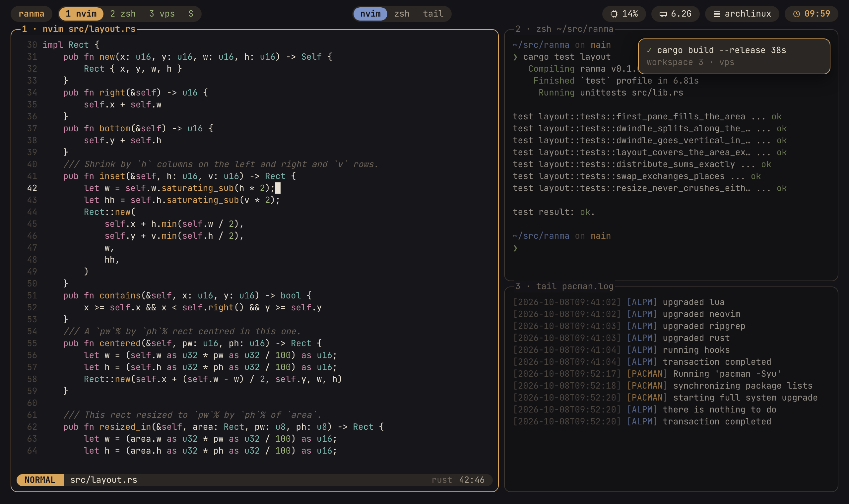Switch to workspace 3 vps
The image size is (849, 504).
[162, 14]
